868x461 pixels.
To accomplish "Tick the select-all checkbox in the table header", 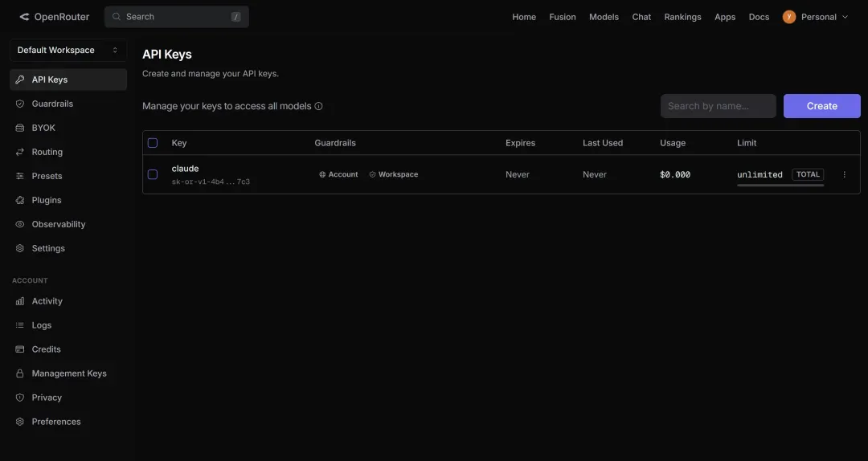I will pos(153,143).
